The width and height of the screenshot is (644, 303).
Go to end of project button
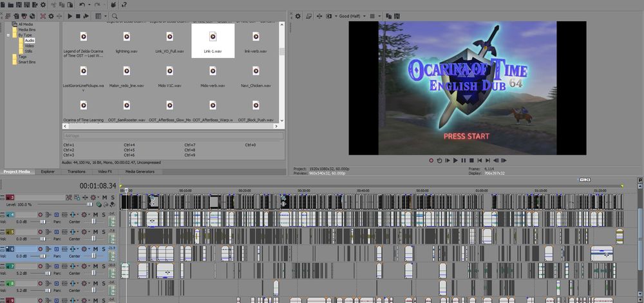pyautogui.click(x=488, y=161)
